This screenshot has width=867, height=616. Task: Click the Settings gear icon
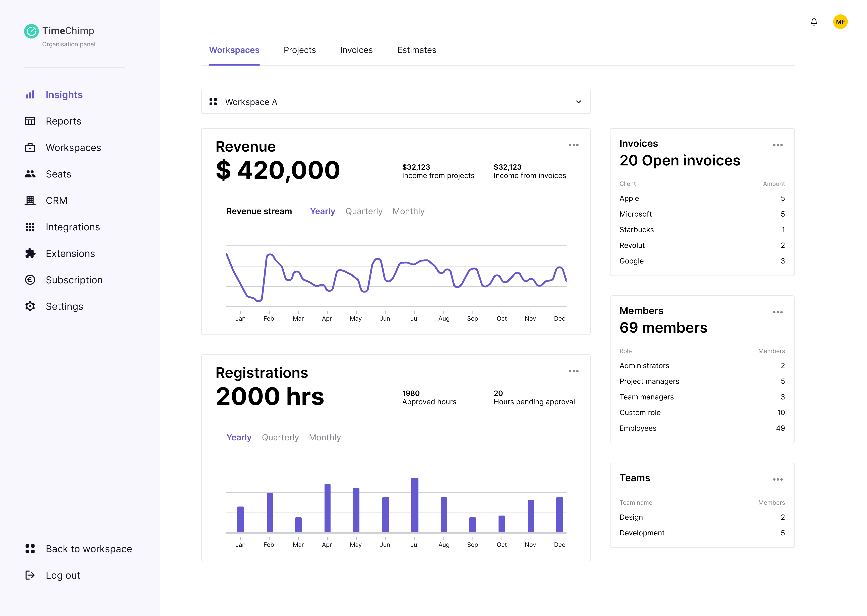point(30,306)
